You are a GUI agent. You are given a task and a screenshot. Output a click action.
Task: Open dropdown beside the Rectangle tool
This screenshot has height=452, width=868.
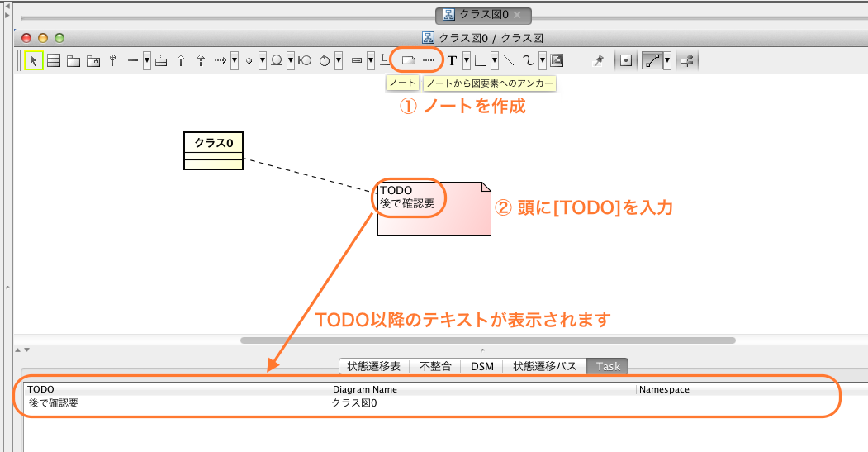tap(494, 60)
